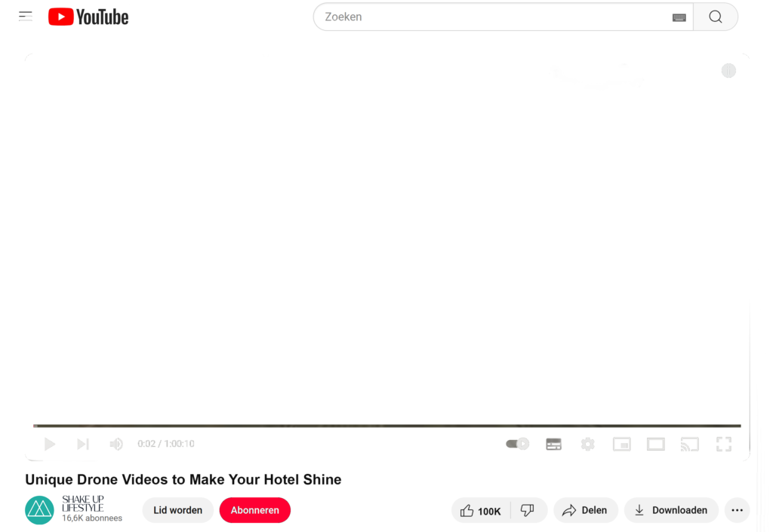Open the more actions menu
Screen dimensions: 773x532
coord(737,510)
